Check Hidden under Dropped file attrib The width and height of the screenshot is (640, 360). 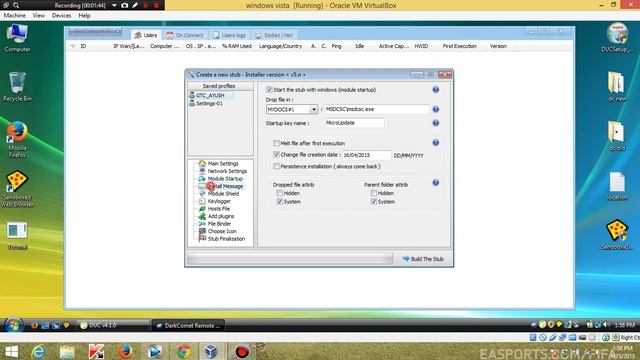[x=280, y=193]
